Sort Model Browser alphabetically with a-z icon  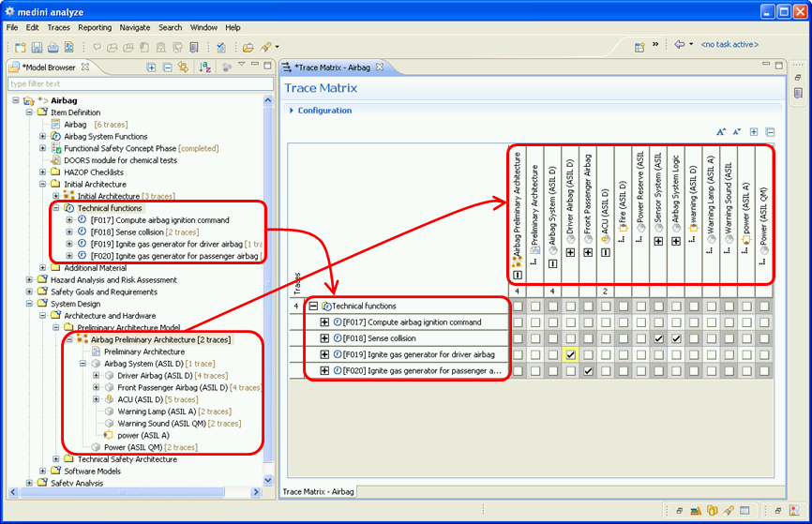pos(205,67)
